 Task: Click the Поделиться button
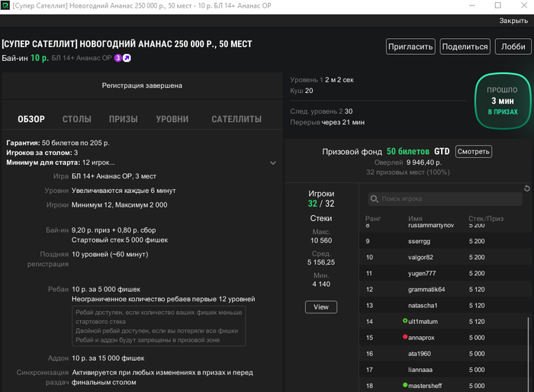465,47
